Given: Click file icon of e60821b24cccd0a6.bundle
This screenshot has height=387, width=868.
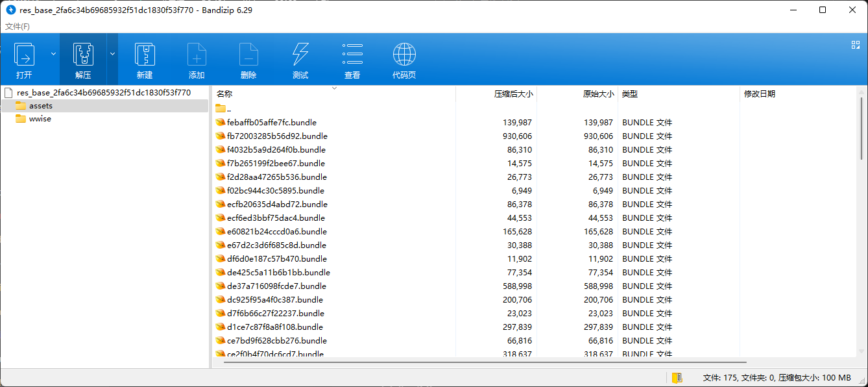Looking at the screenshot, I should (221, 231).
